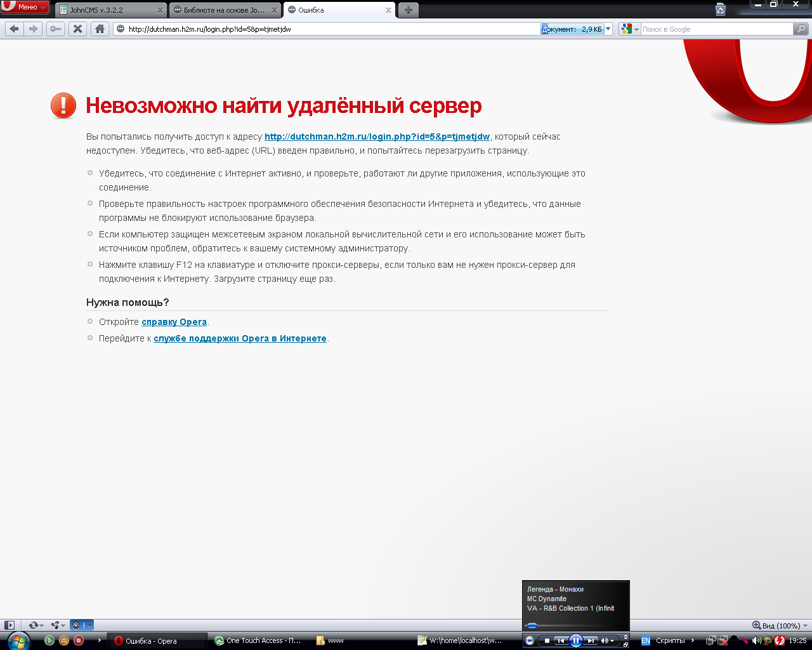
Task: Click the Поиск в Google search field
Action: tap(716, 29)
